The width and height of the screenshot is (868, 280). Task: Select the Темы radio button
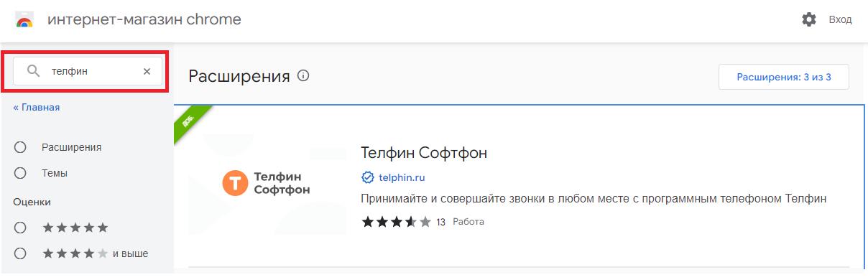tap(20, 173)
